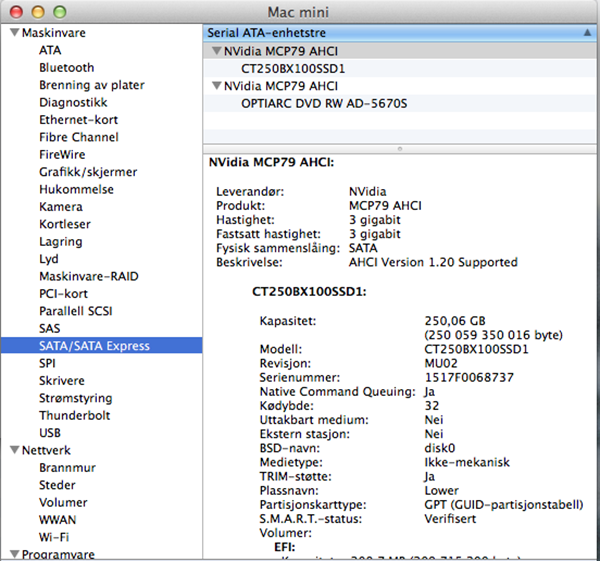Open Grafikk/skjermer category
Screen dimensions: 600x561
88,172
